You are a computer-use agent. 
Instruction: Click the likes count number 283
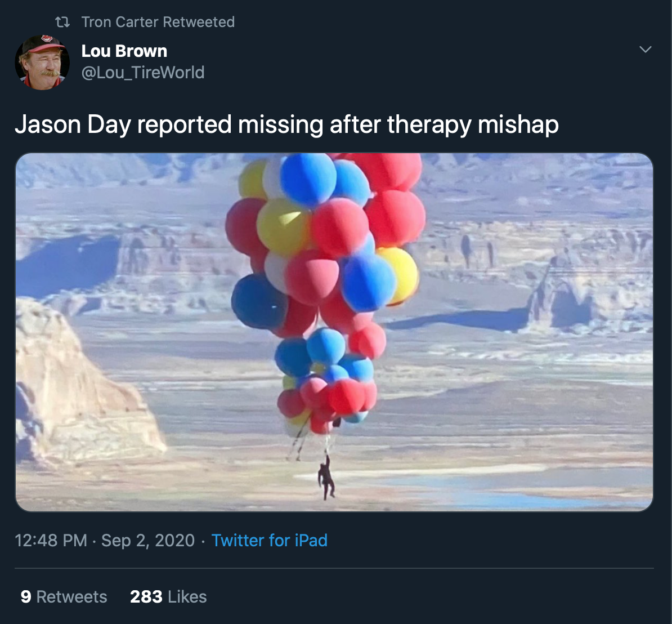click(146, 596)
